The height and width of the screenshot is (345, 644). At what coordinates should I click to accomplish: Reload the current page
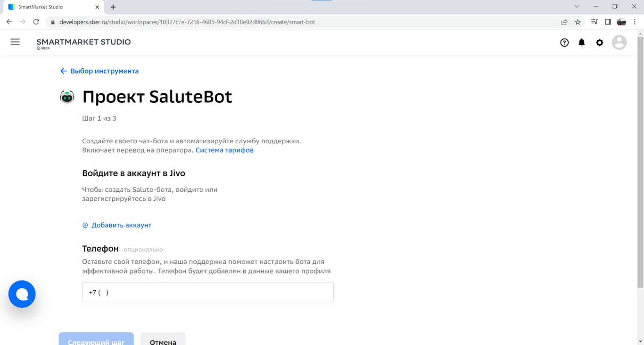(36, 22)
